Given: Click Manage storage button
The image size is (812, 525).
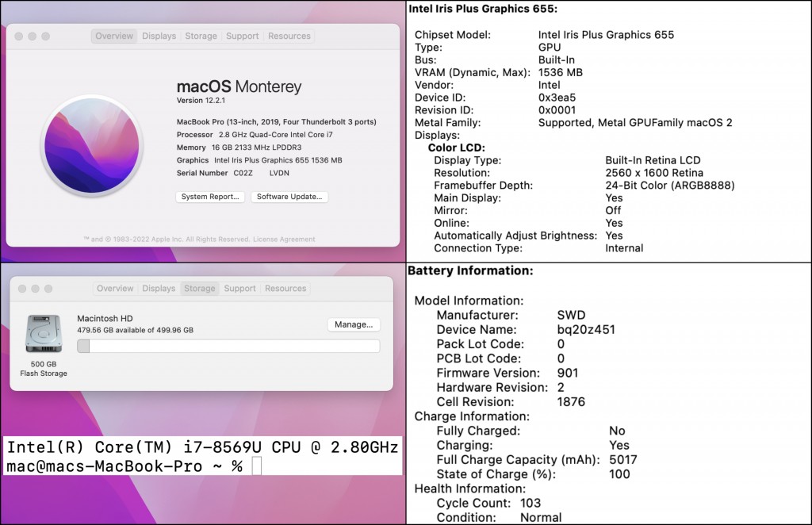Looking at the screenshot, I should (354, 324).
